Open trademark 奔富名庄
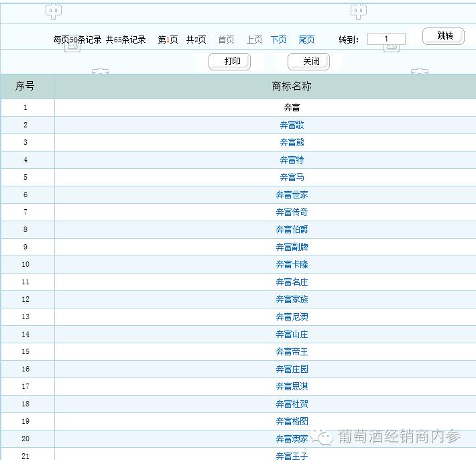This screenshot has width=476, height=460. tap(292, 282)
